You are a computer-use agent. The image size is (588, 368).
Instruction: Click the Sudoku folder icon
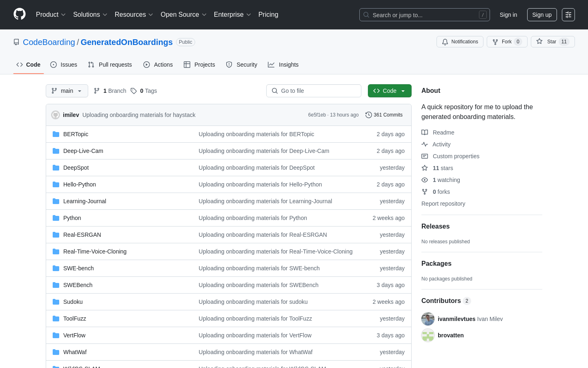pos(56,302)
